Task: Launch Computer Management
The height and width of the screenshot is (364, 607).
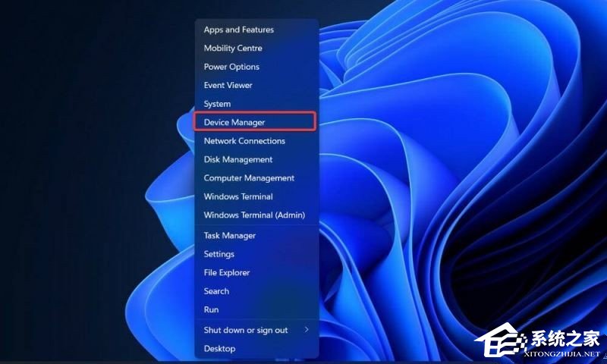Action: [x=249, y=178]
